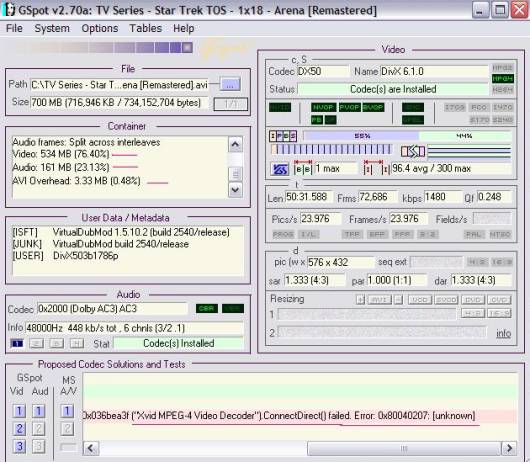Click the pic size 576 x 432 field

click(x=341, y=262)
